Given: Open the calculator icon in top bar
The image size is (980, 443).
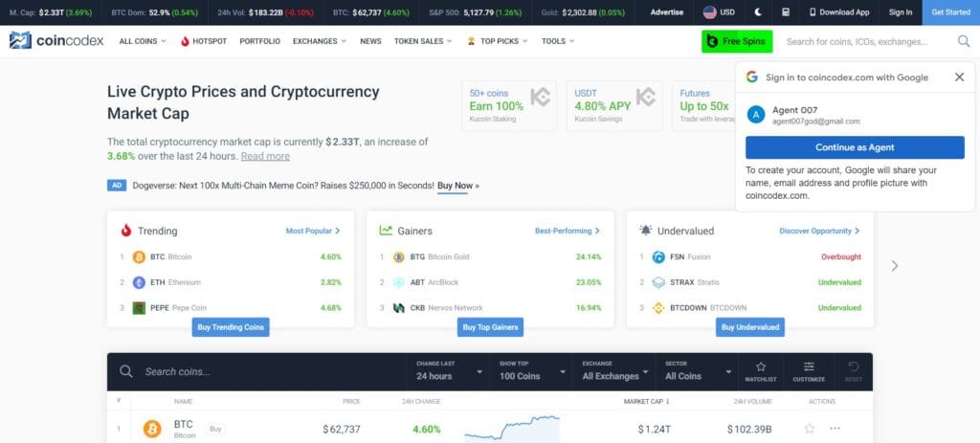Looking at the screenshot, I should coord(786,11).
